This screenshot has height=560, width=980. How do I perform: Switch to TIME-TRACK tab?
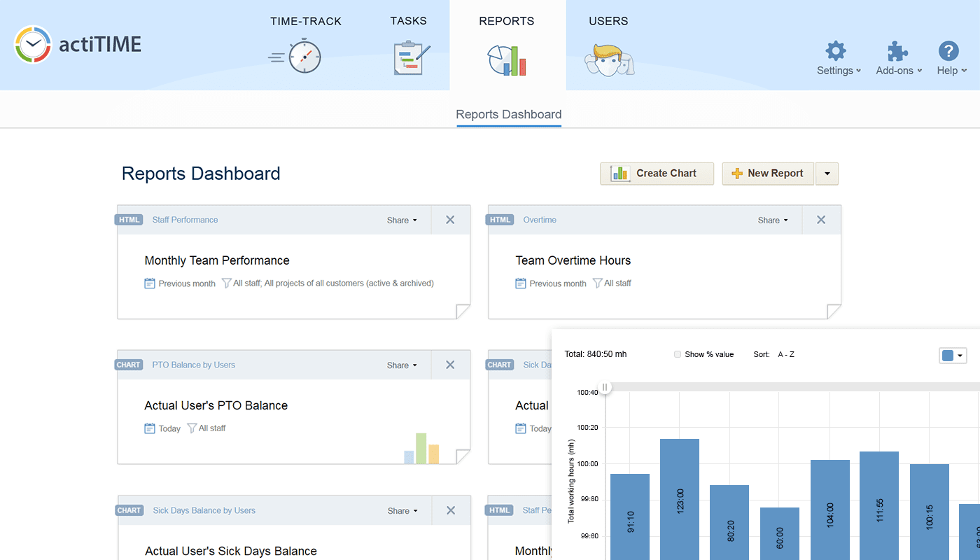coord(306,21)
